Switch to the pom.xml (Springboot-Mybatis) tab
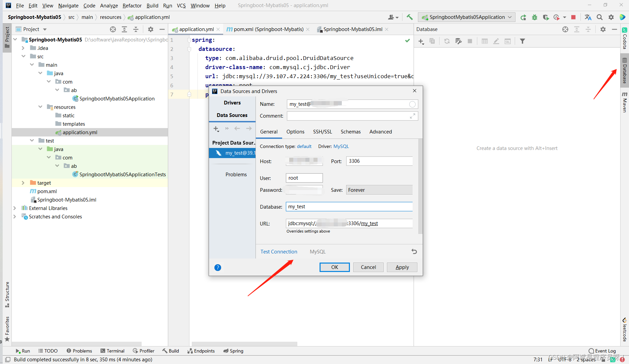The width and height of the screenshot is (629, 364). pyautogui.click(x=268, y=29)
